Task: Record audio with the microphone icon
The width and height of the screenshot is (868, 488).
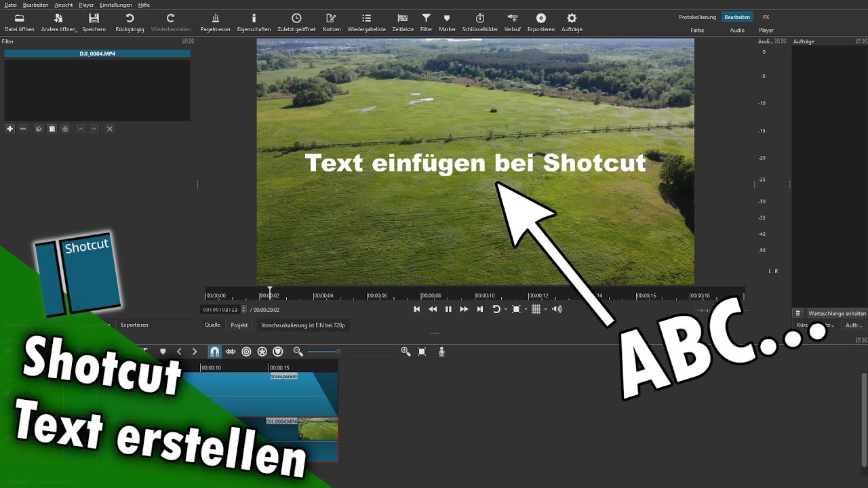Action: 441,351
